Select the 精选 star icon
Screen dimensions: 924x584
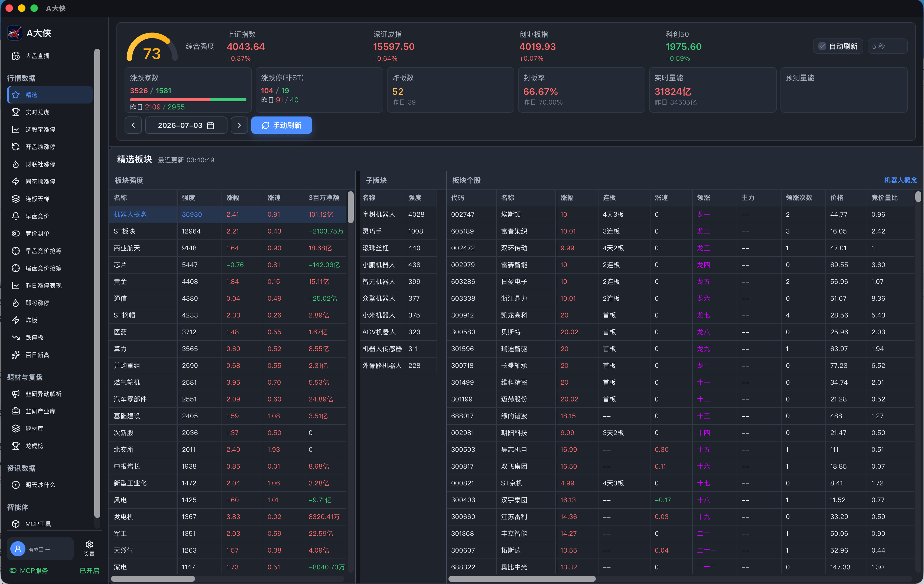pyautogui.click(x=16, y=95)
